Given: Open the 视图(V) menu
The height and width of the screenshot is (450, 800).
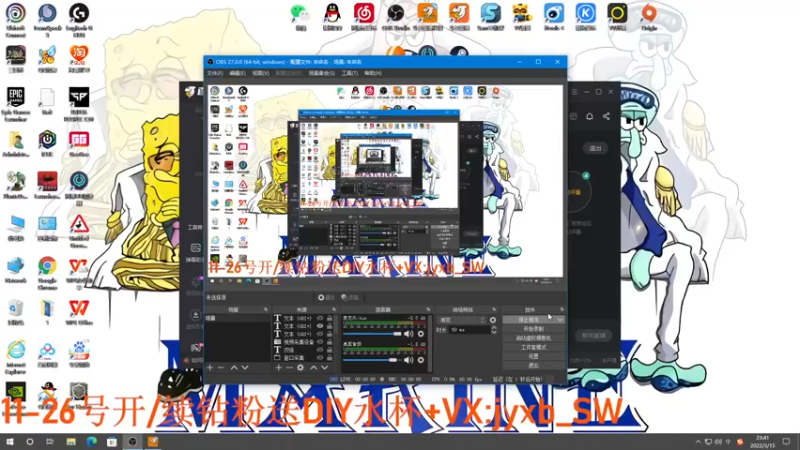Looking at the screenshot, I should (260, 73).
